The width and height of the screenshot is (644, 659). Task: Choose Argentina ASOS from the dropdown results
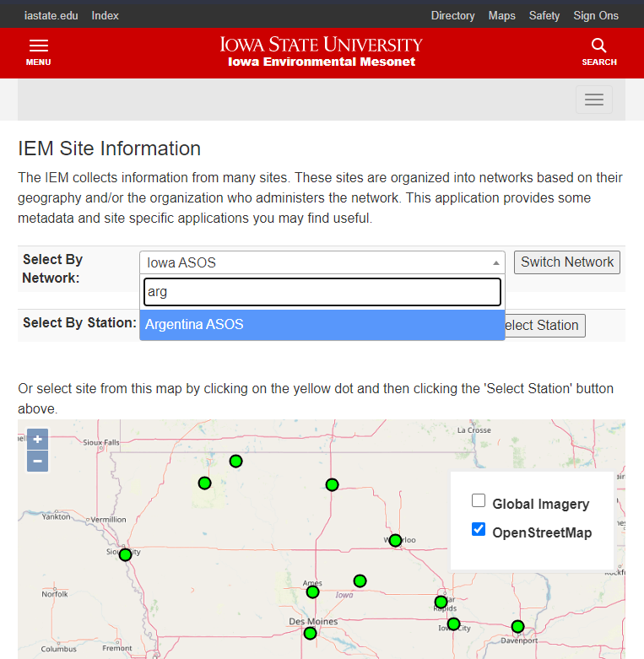[322, 325]
